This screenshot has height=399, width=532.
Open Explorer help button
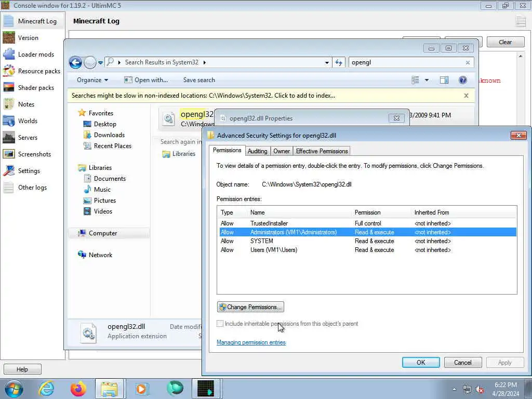(462, 80)
